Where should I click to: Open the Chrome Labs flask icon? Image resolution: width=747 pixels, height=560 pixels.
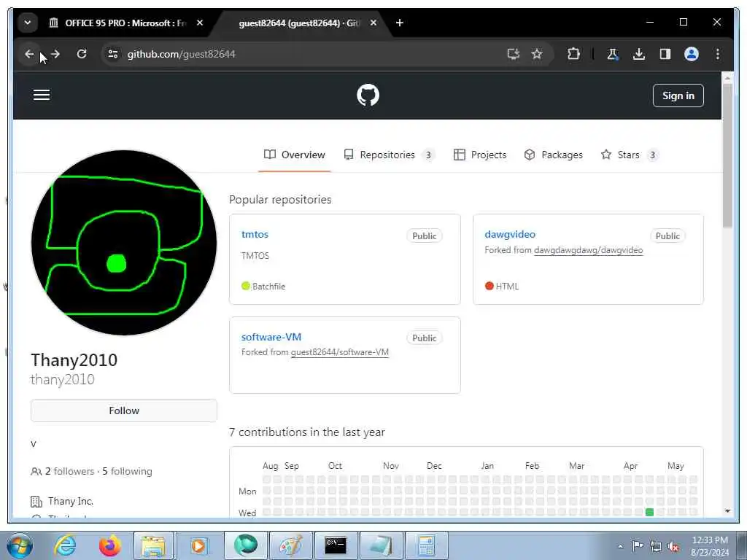pos(613,54)
